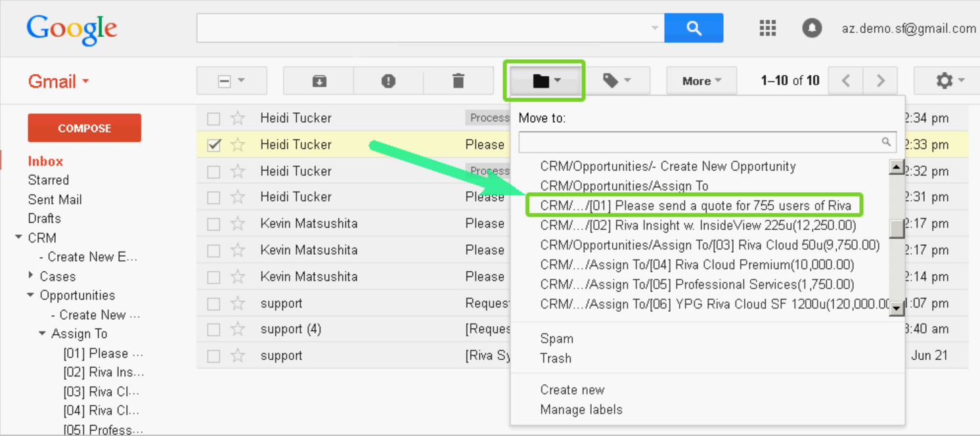980x436 pixels.
Task: Click the Archive toolbar icon
Action: click(319, 81)
